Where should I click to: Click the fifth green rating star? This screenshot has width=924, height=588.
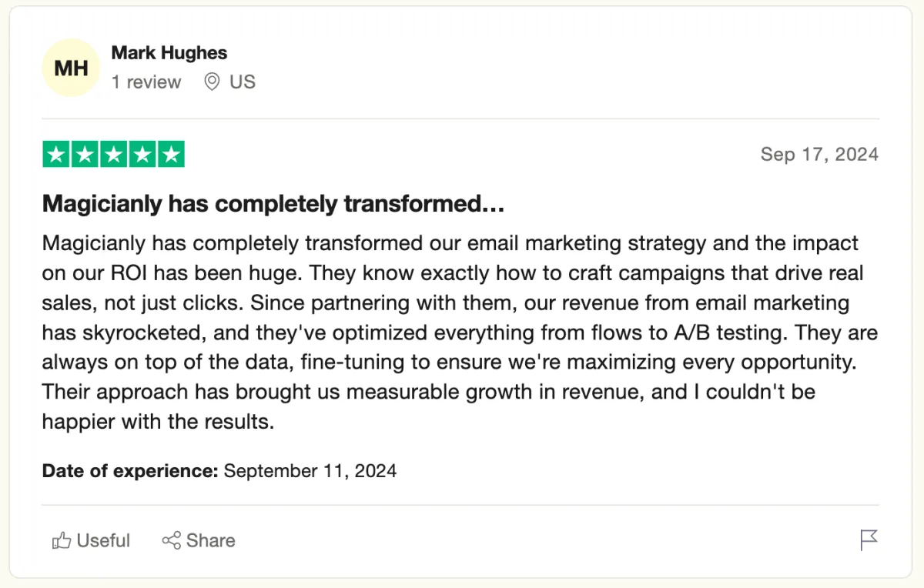(171, 154)
